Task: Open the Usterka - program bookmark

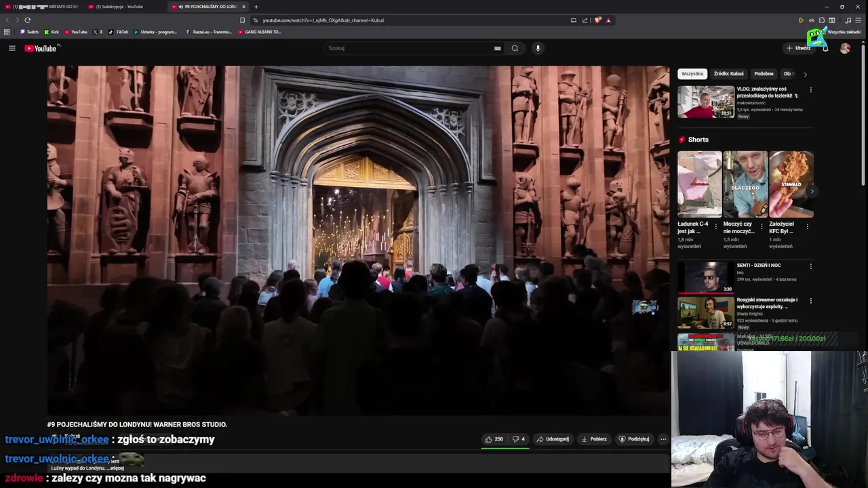Action: pyautogui.click(x=155, y=32)
